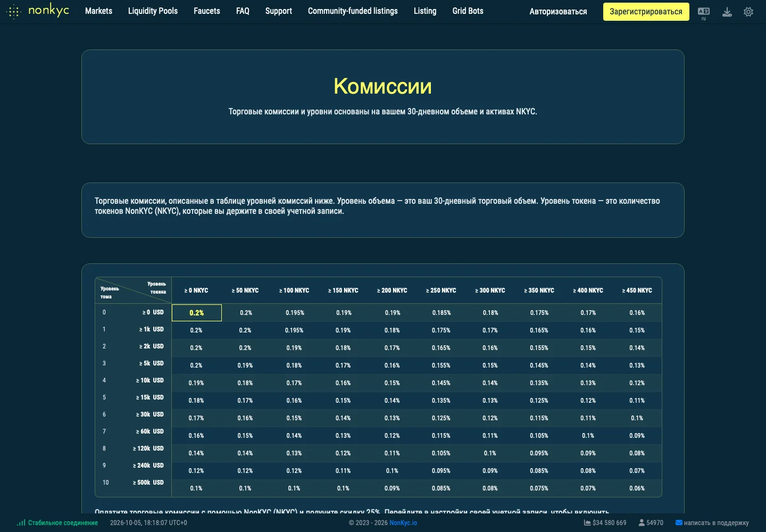Click the ≥ 60k USD row label

150,431
